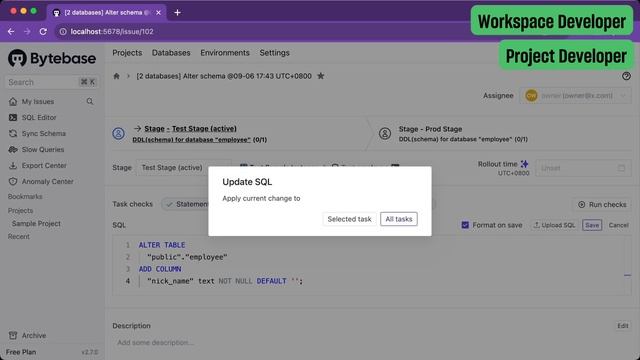Open Slow Queries page
The height and width of the screenshot is (360, 640).
[43, 149]
